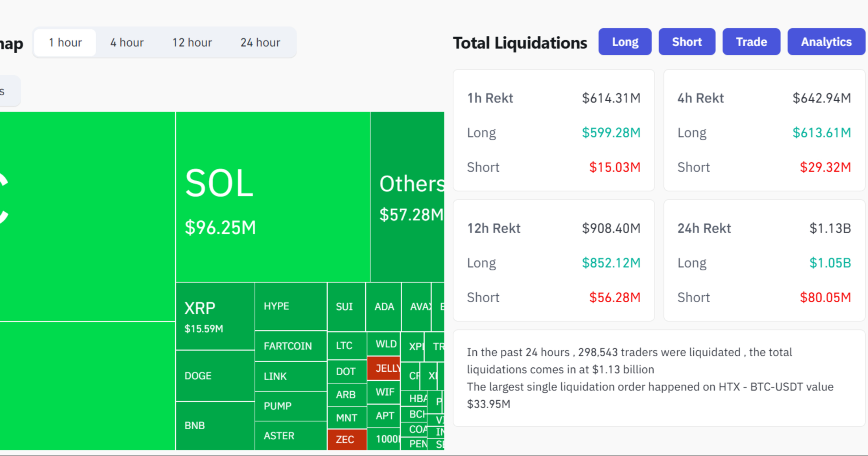Click the 1h Long value $599.28M

click(611, 133)
